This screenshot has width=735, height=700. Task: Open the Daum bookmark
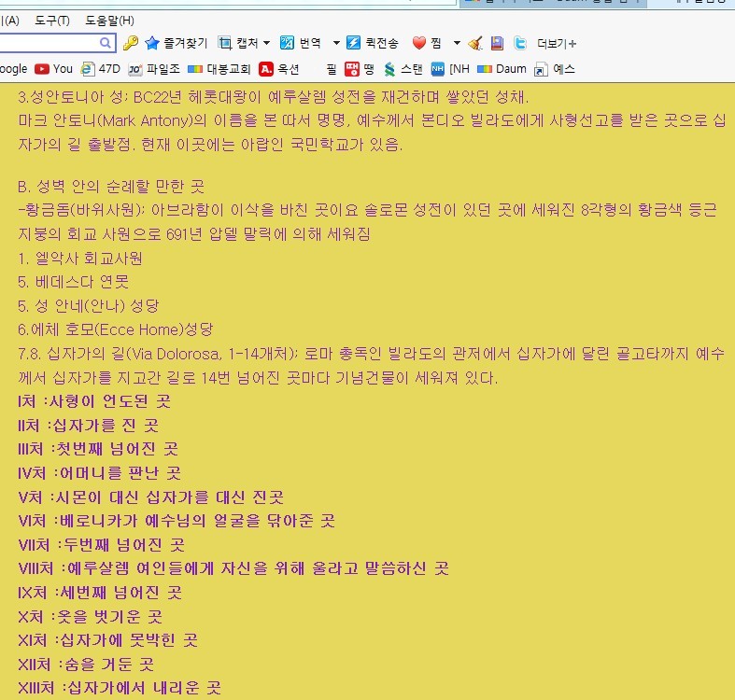502,69
